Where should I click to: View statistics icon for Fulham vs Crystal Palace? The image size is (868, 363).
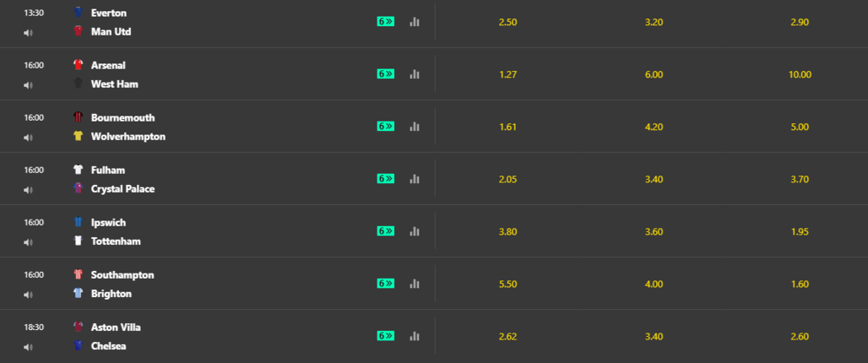pos(415,179)
